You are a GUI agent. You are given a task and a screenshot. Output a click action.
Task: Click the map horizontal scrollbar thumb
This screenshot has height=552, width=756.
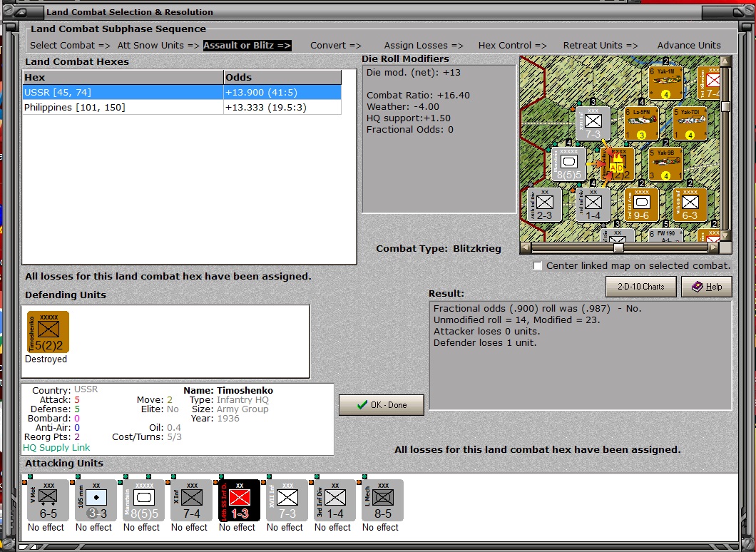coord(618,247)
